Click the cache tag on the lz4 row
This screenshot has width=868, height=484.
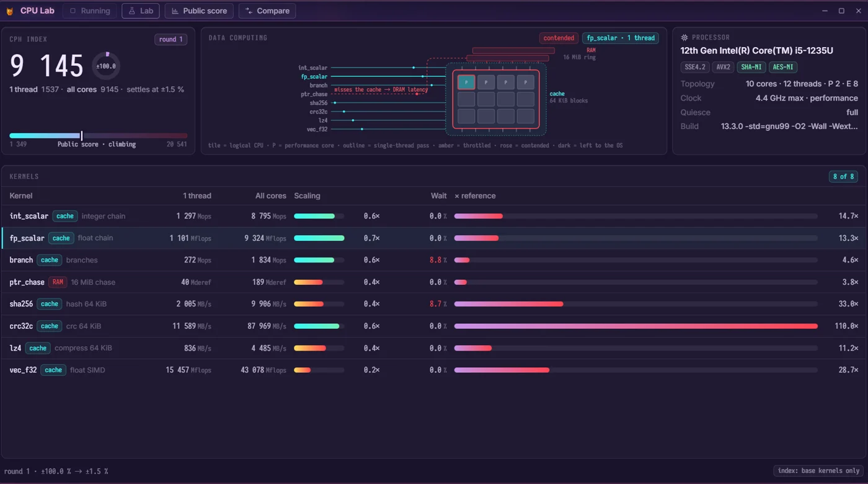38,348
